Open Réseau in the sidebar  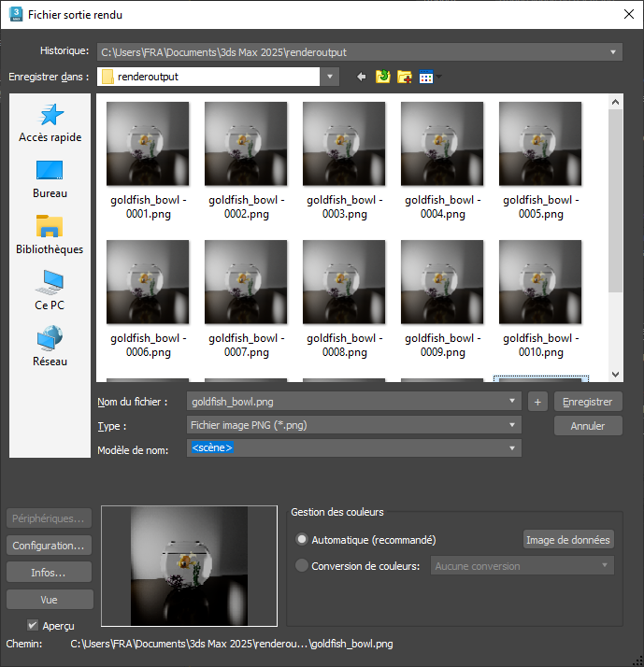coord(50,347)
